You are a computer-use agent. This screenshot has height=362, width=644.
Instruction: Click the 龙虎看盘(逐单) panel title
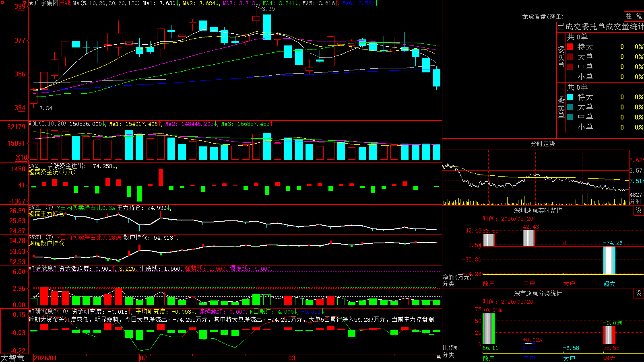[543, 16]
